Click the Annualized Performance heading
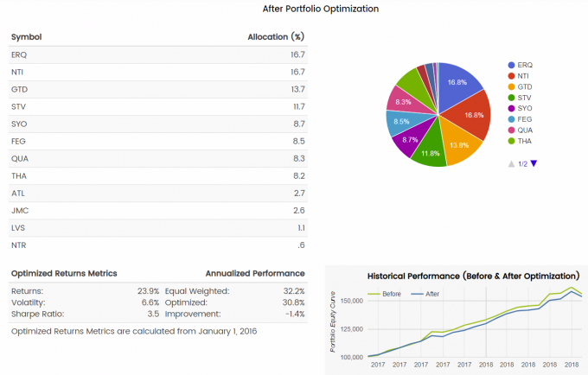The height and width of the screenshot is (375, 588). [255, 274]
